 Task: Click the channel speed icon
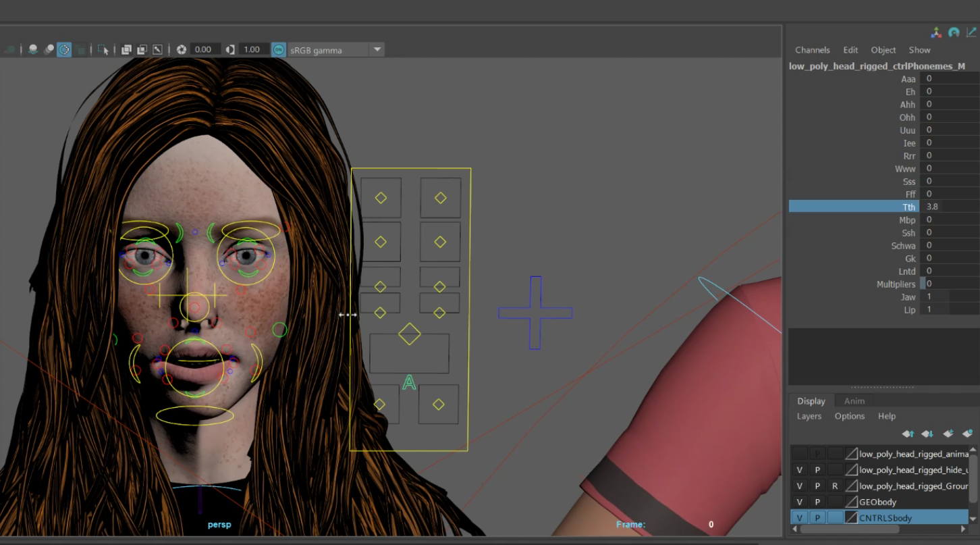(954, 32)
